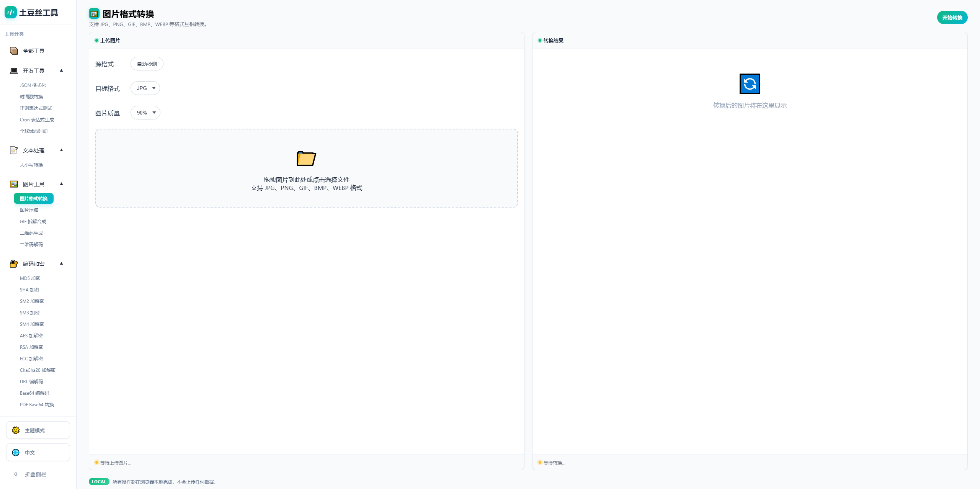980x489 pixels.
Task: Open SHA 加密 tool
Action: click(29, 290)
